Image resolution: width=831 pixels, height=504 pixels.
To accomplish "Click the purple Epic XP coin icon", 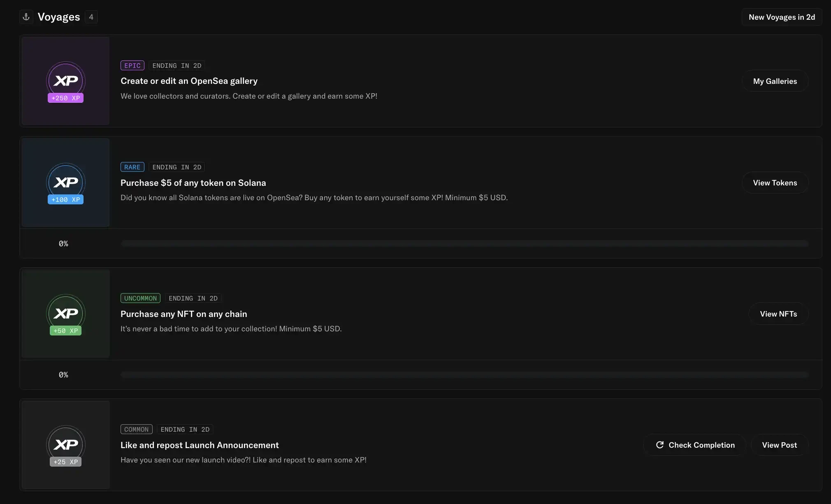I will (66, 80).
